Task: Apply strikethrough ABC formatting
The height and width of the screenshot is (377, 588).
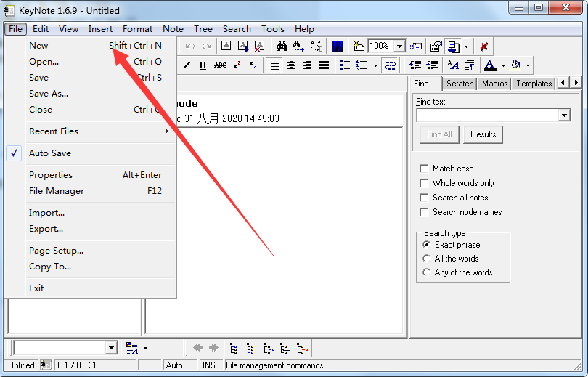Action: point(220,65)
